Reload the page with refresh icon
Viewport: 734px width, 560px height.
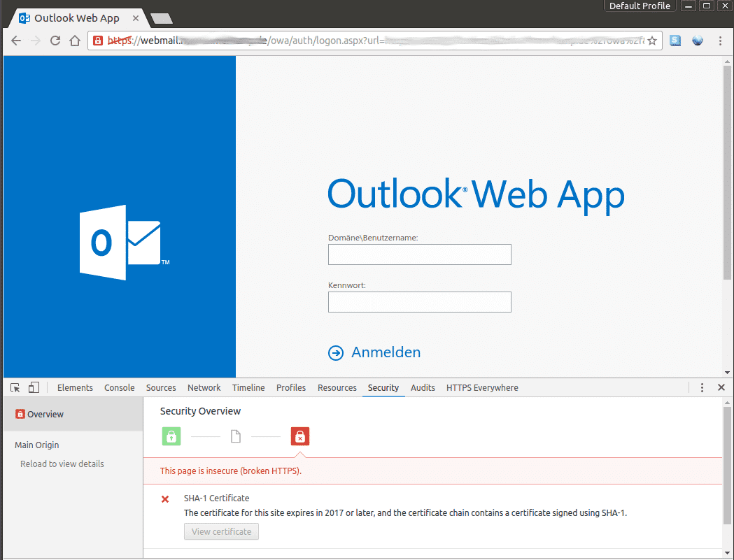[55, 41]
